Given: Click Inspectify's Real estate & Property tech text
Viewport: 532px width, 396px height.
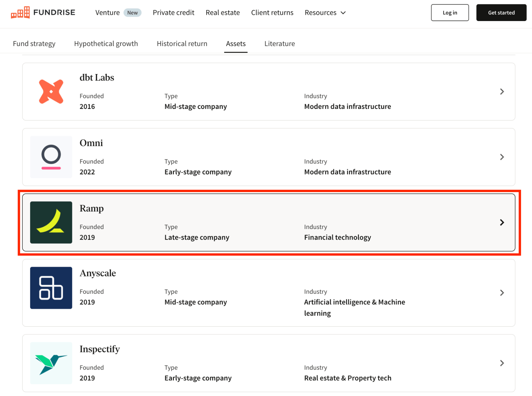Looking at the screenshot, I should click(x=348, y=378).
